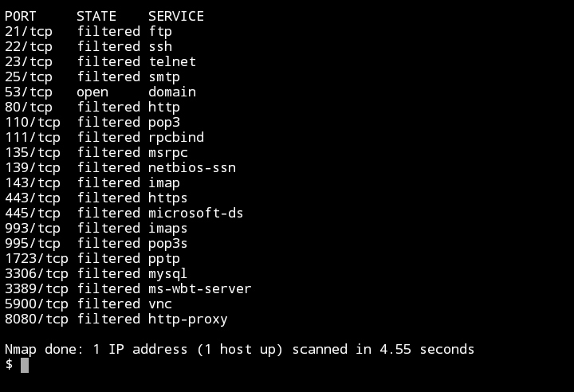Click the dollar sign shell prompt

tap(9, 365)
